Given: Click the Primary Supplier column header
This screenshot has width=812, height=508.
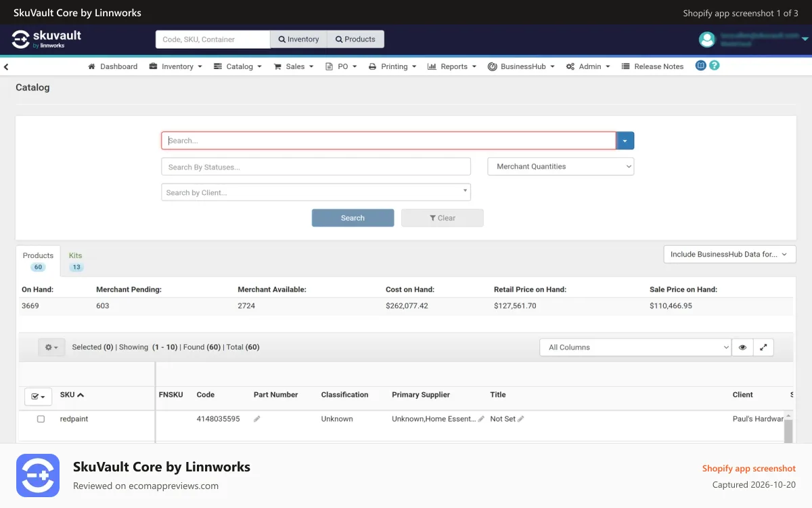Looking at the screenshot, I should click(x=421, y=395).
